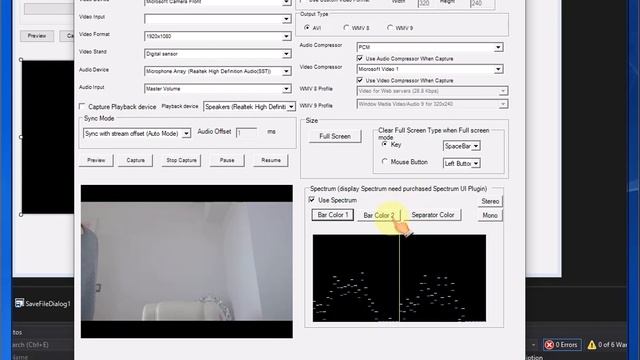Select the Key radio button
The height and width of the screenshot is (360, 640).
384,144
